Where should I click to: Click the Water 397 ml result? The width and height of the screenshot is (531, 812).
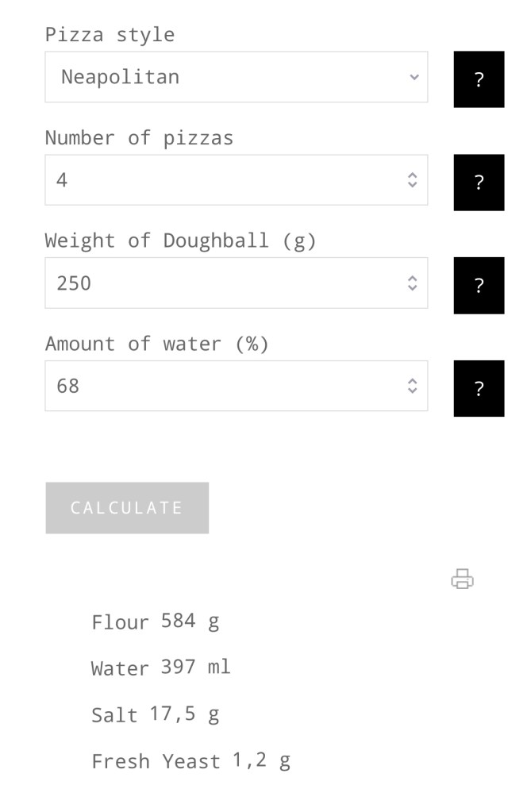[160, 668]
